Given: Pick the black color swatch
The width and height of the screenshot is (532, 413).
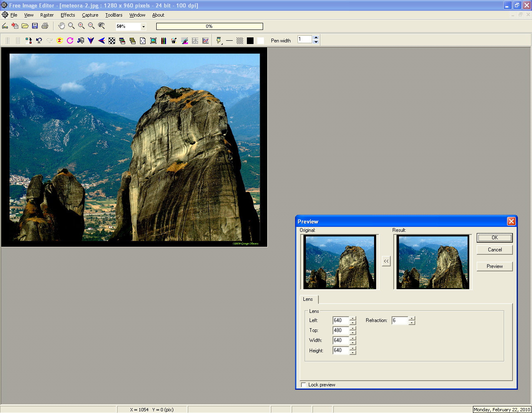Looking at the screenshot, I should pos(250,41).
